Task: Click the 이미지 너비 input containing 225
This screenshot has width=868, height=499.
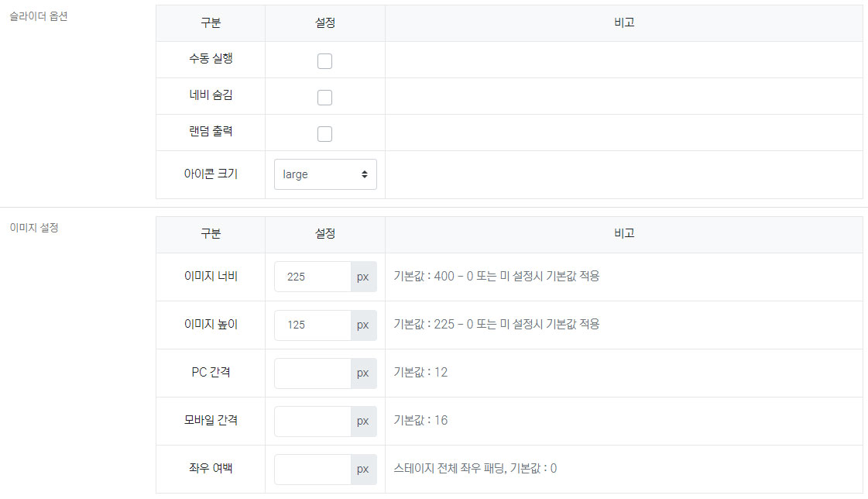Action: (313, 277)
